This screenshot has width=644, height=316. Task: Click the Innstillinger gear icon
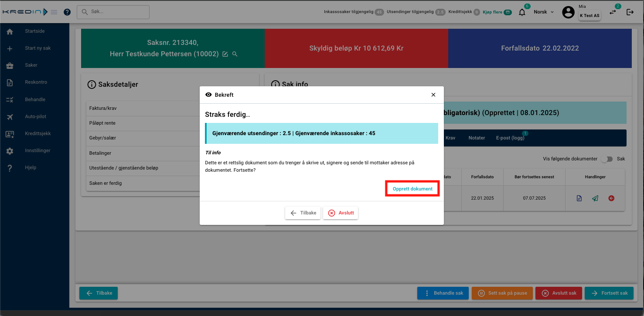coord(10,151)
